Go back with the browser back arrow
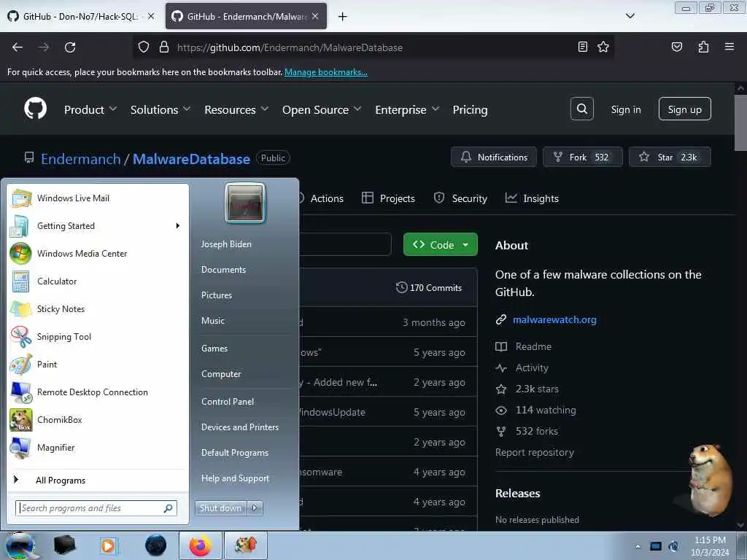The image size is (747, 560). (18, 47)
